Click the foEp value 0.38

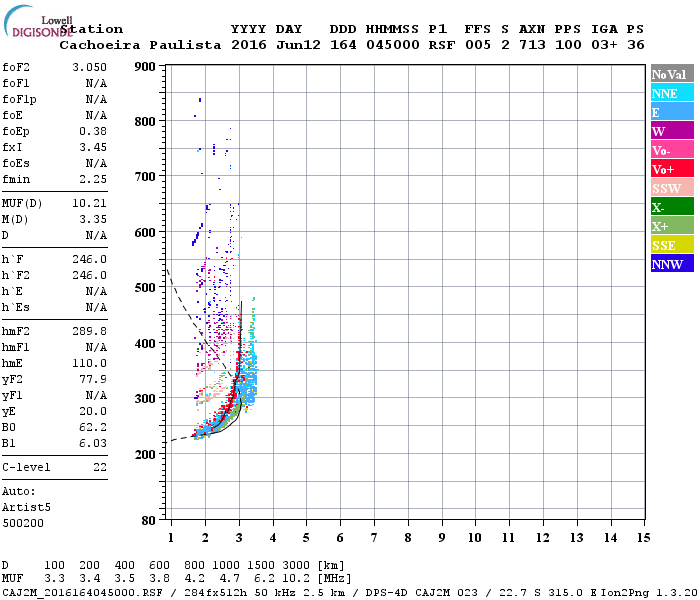coord(93,131)
